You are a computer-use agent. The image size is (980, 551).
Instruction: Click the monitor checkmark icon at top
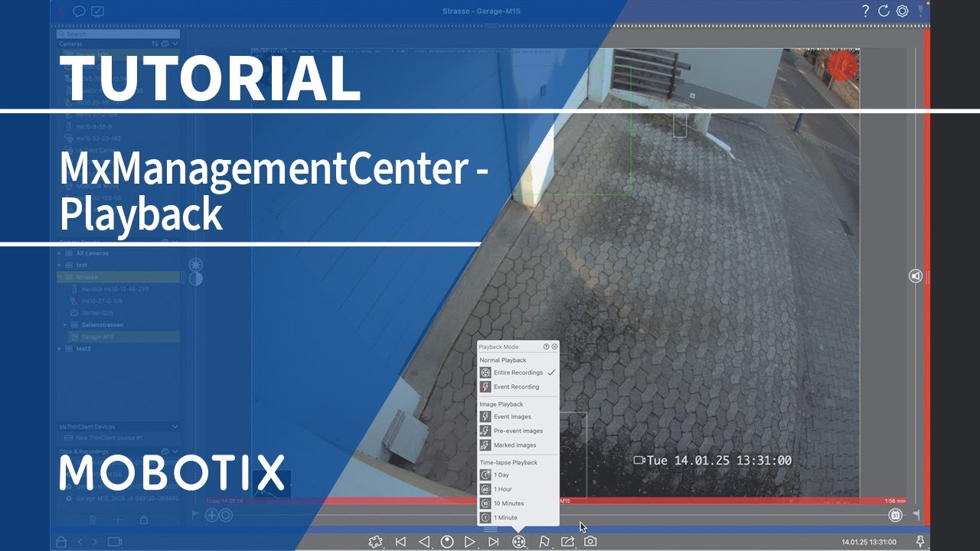click(x=97, y=11)
